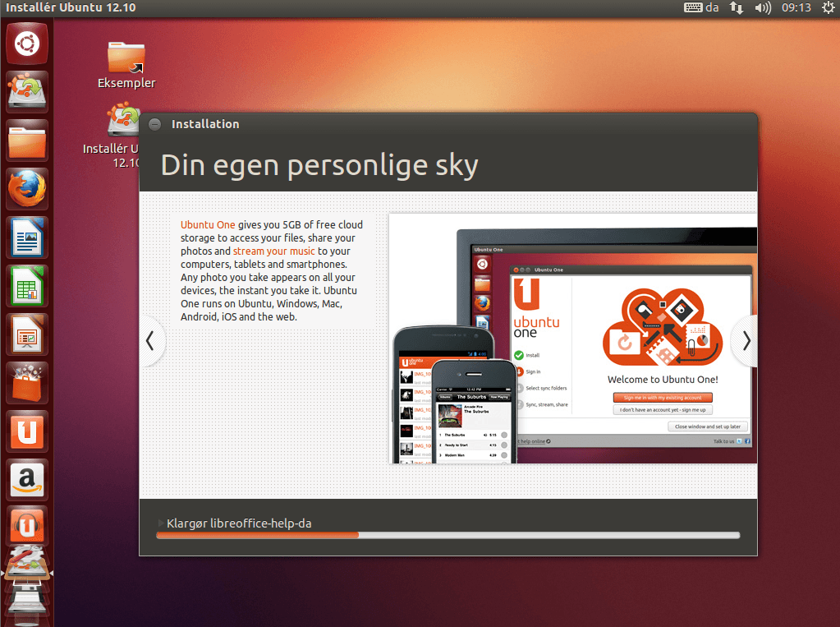Viewport: 840px width, 627px height.
Task: Launch LibreOffice Calc from the launcher
Action: coord(26,285)
